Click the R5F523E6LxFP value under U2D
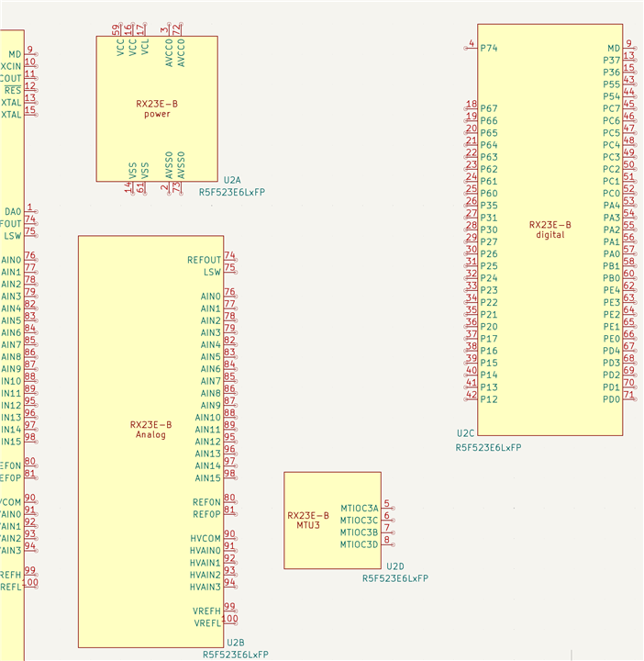Screen dimensions: 644x661 pyautogui.click(x=395, y=578)
